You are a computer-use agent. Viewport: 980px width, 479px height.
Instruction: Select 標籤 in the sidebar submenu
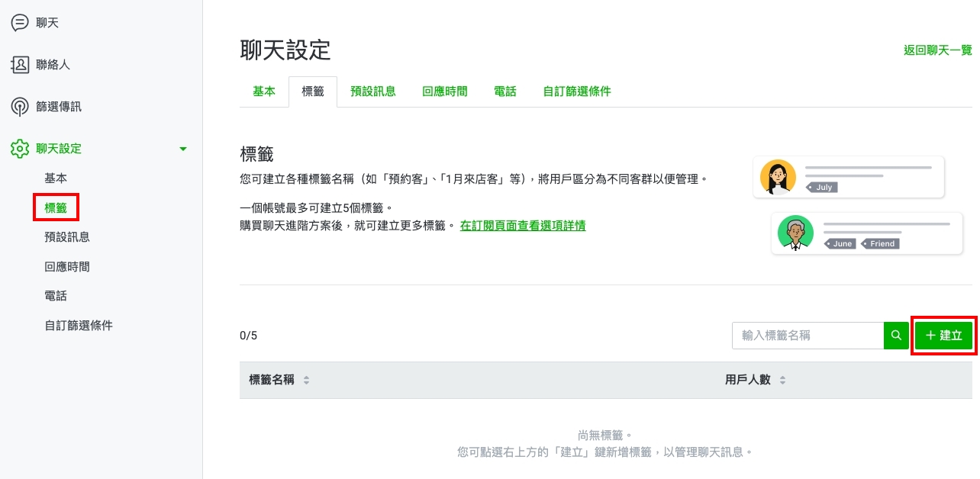point(56,207)
